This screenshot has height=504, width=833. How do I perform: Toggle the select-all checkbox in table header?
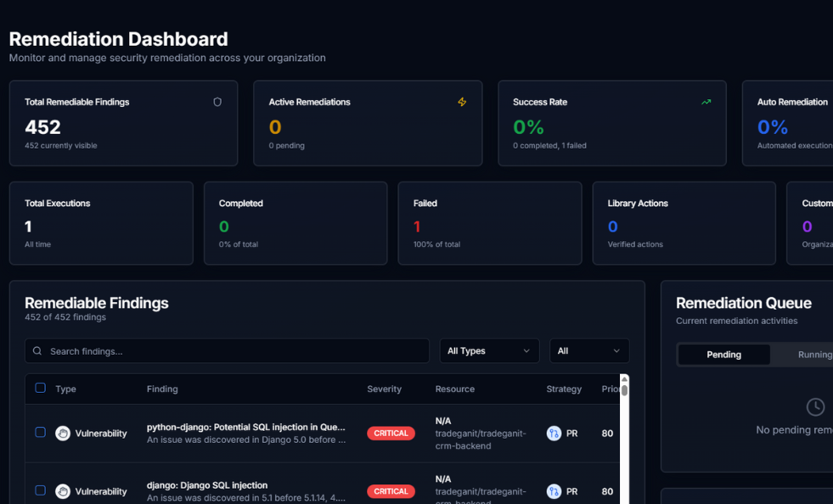point(40,388)
